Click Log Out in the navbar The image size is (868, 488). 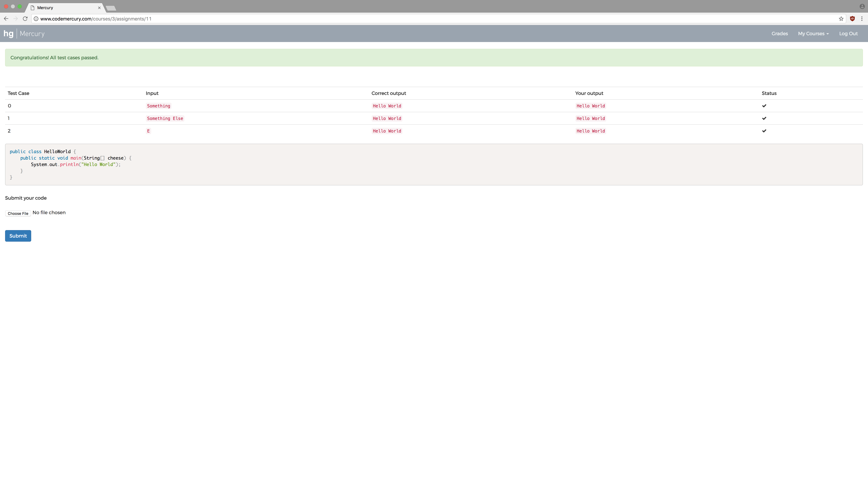(848, 34)
